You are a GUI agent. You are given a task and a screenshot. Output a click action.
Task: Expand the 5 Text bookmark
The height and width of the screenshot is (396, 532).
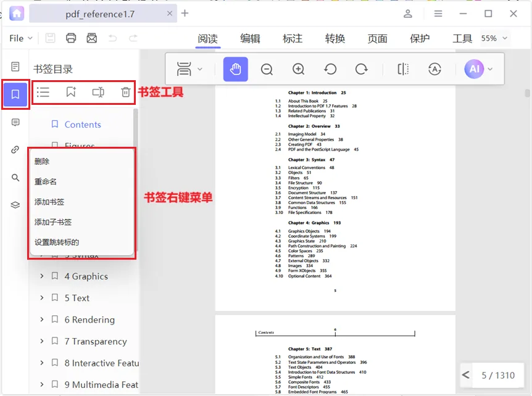pos(42,298)
